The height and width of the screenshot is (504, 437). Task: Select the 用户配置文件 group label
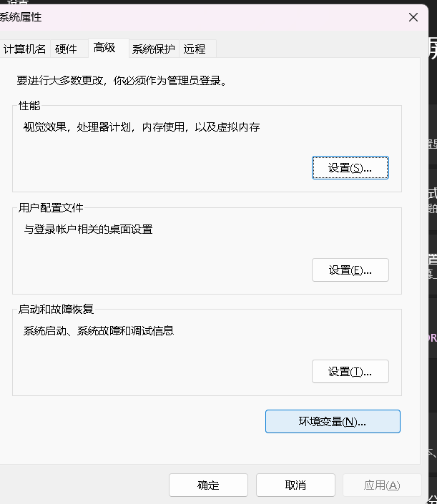(x=51, y=207)
